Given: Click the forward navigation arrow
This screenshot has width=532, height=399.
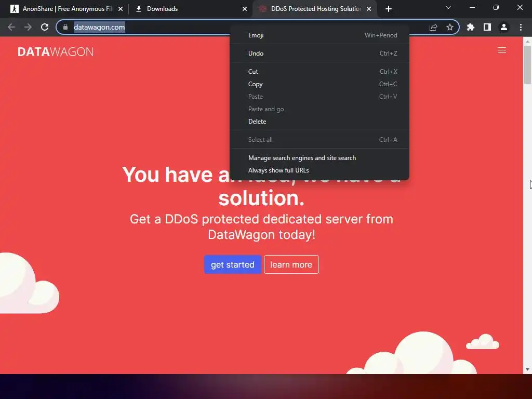Looking at the screenshot, I should tap(28, 27).
